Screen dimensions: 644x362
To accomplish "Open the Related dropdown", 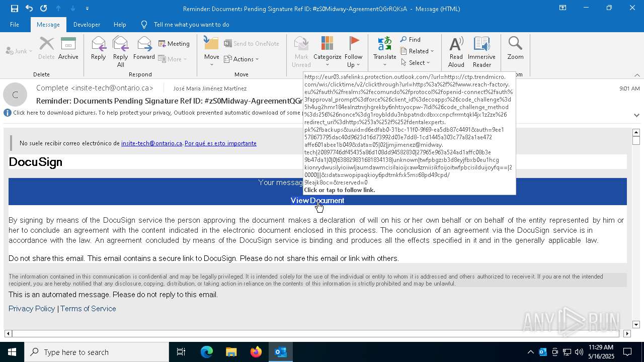I will click(x=417, y=51).
